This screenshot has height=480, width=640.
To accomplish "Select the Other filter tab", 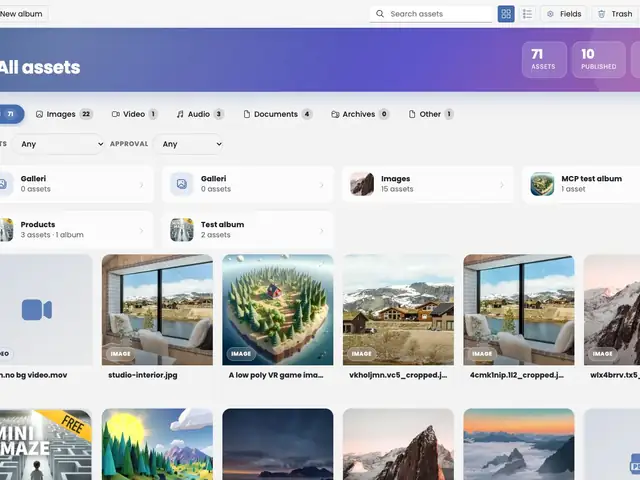I will tap(431, 114).
